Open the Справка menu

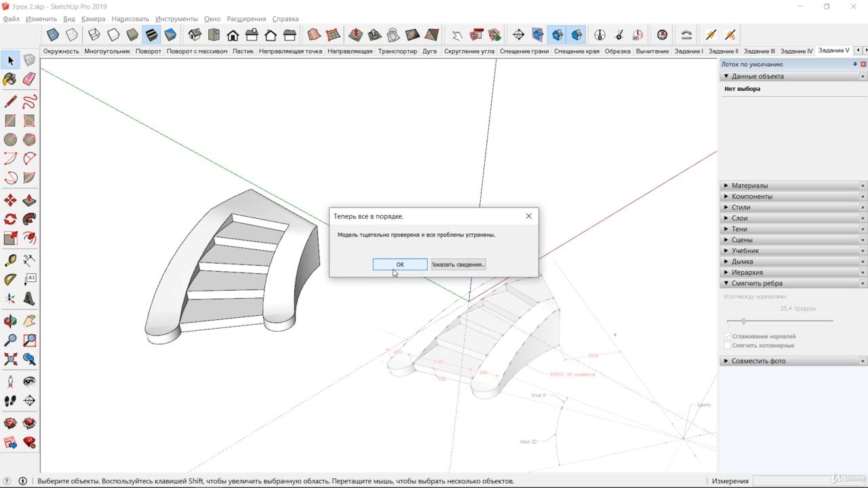(x=285, y=19)
